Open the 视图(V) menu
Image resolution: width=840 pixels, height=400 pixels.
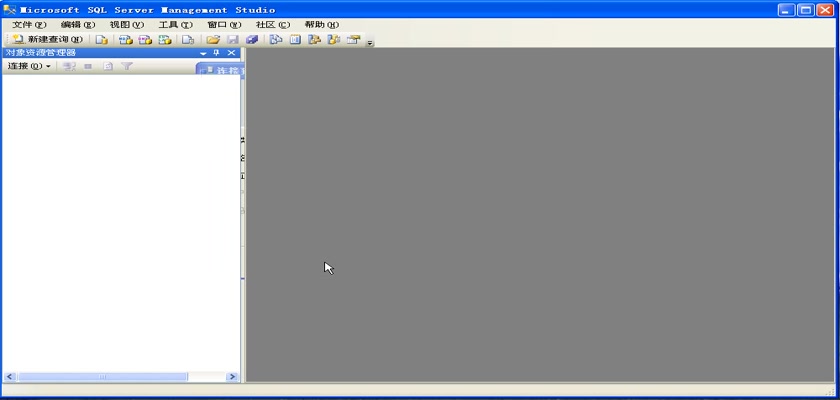click(x=127, y=25)
